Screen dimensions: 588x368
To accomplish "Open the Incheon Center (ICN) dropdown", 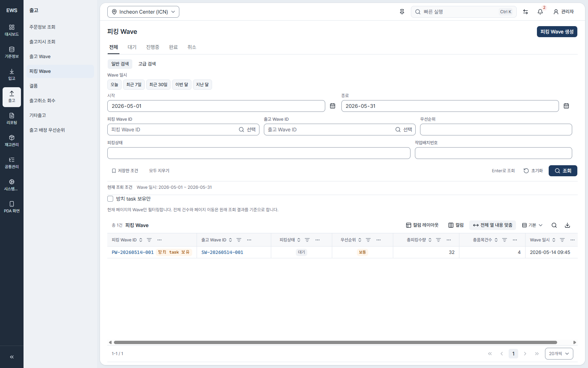I will [143, 12].
